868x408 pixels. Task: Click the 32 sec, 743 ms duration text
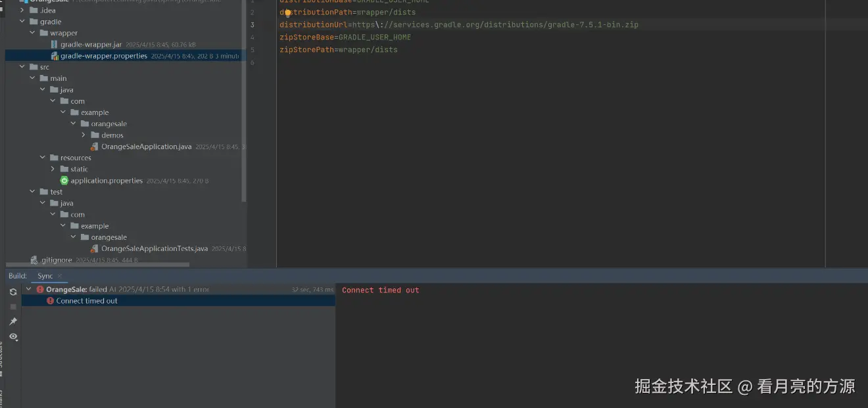(x=312, y=290)
